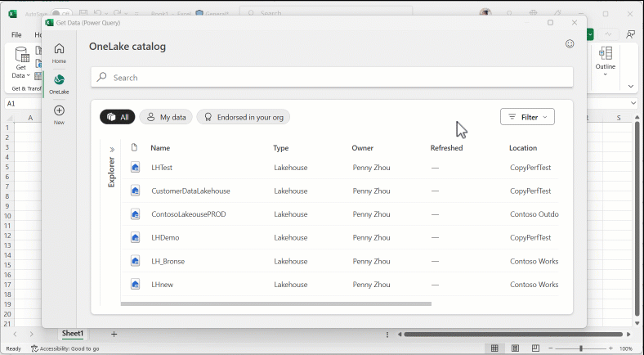Open the Comments icon in Excel ribbon

coord(630,34)
